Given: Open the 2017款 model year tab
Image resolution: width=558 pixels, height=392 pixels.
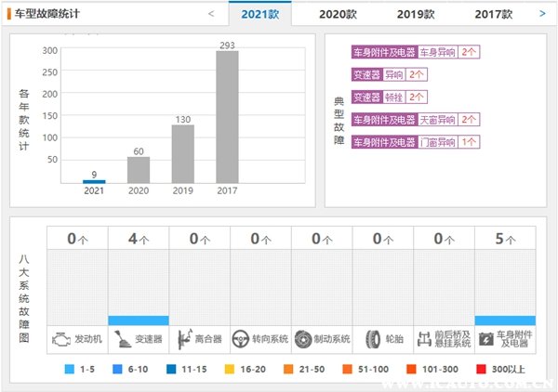Looking at the screenshot, I should tap(493, 15).
